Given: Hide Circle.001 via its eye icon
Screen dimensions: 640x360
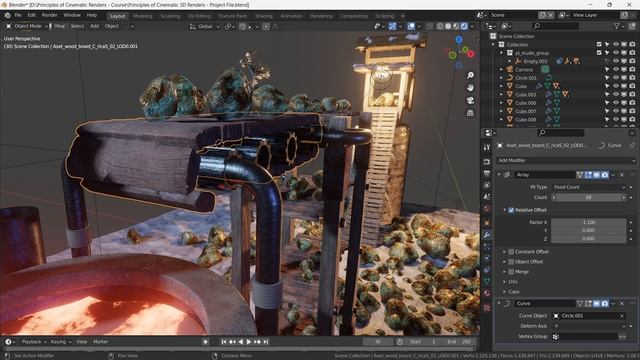Looking at the screenshot, I should 616,78.
